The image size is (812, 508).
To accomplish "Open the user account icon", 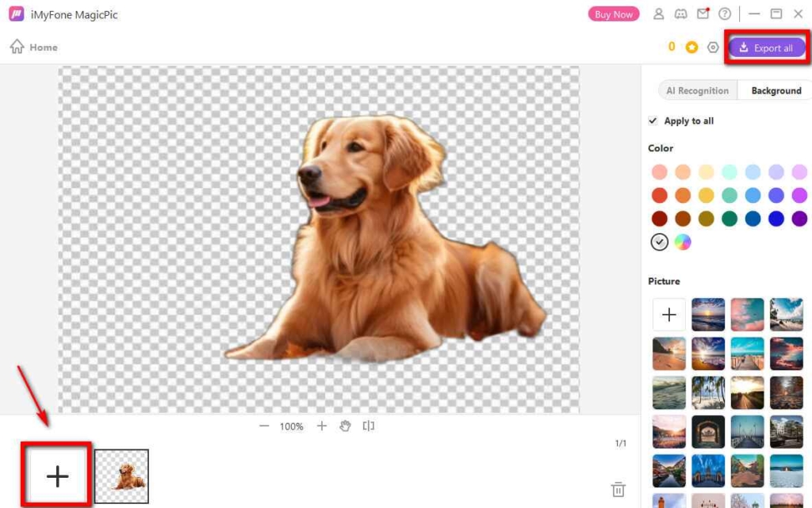I will (657, 13).
